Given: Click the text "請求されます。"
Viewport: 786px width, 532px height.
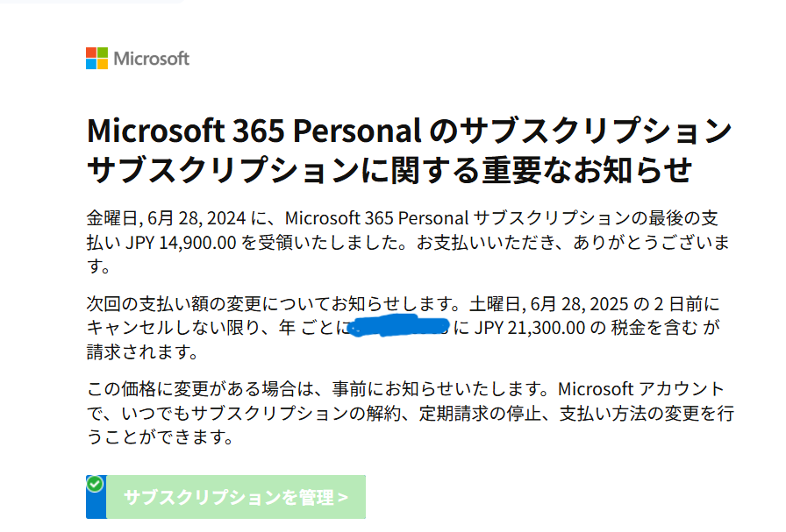Looking at the screenshot, I should (143, 351).
